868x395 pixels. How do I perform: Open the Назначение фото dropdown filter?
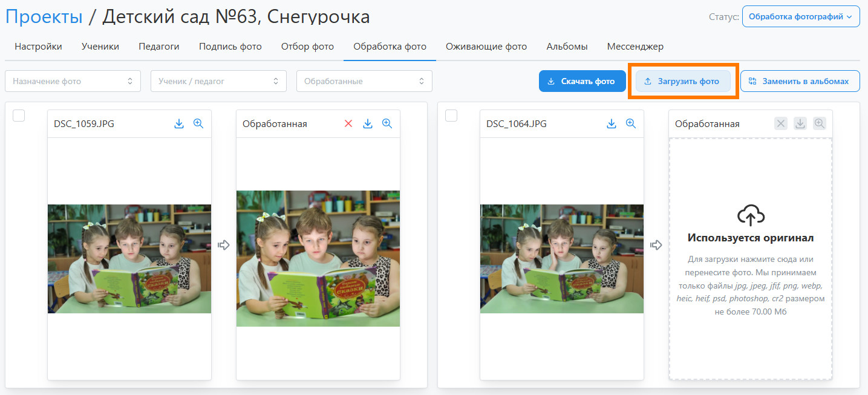(73, 81)
